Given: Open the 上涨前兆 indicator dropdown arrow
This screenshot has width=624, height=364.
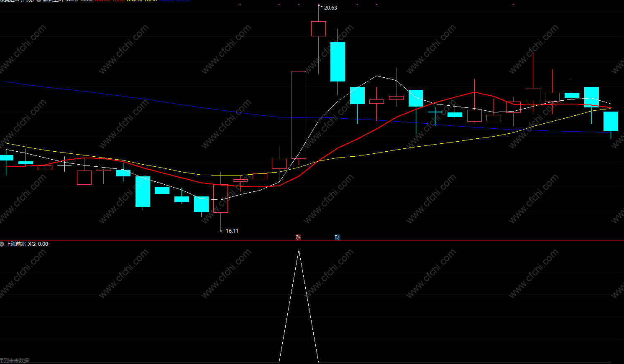Looking at the screenshot, I should click(2, 244).
